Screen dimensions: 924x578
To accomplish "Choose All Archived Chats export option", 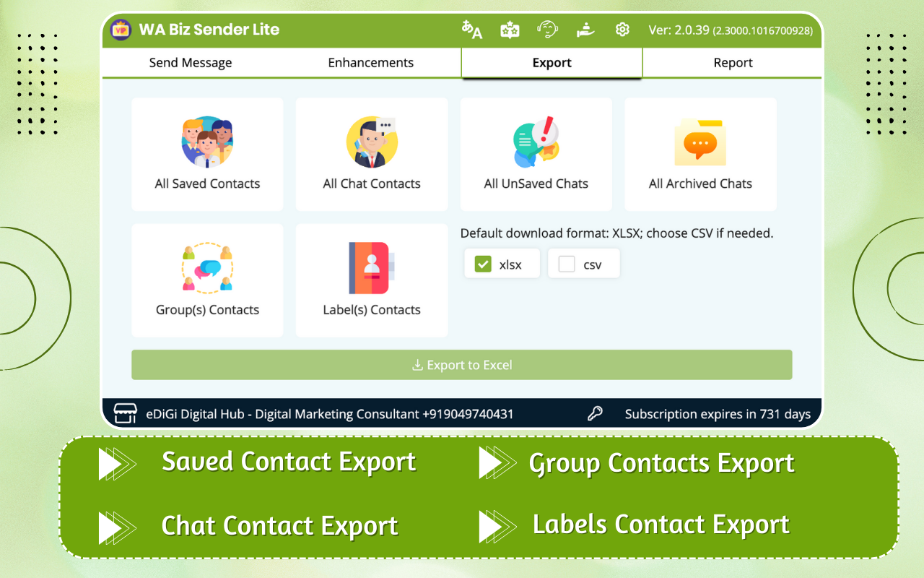I will [x=700, y=154].
